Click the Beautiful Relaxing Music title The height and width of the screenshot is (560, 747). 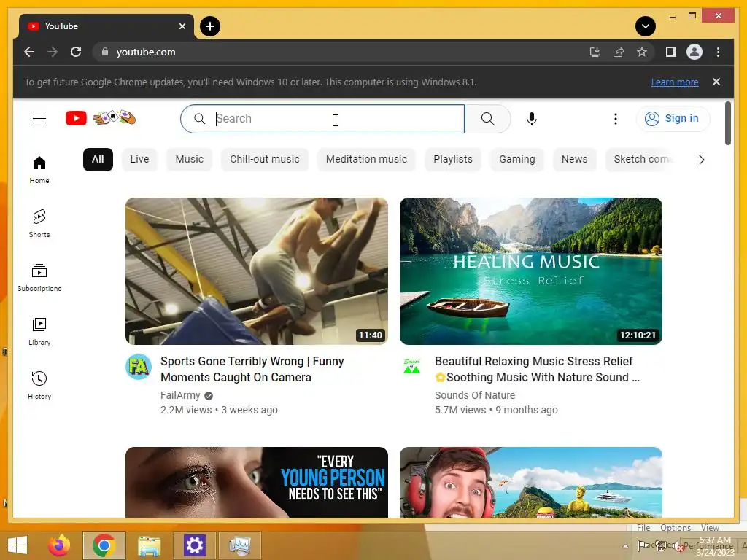pos(537,369)
